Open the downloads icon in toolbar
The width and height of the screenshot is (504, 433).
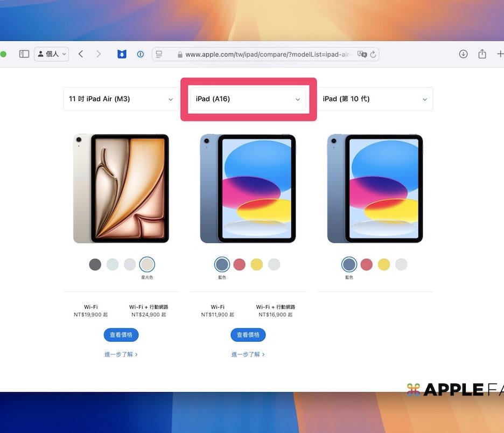463,54
